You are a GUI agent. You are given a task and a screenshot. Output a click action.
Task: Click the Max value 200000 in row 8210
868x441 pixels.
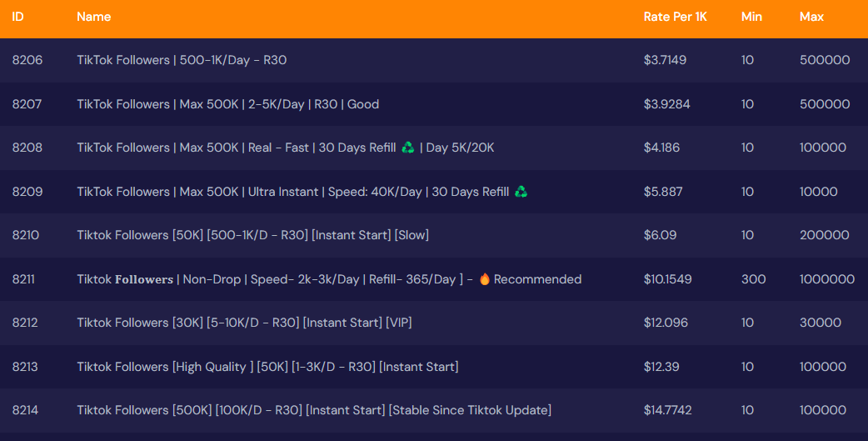825,235
